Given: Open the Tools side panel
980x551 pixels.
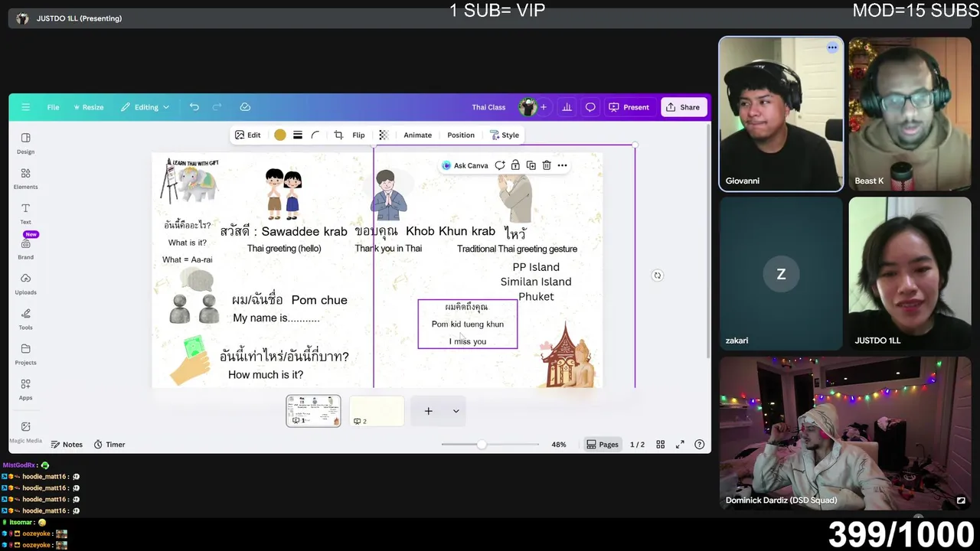Looking at the screenshot, I should 25,318.
